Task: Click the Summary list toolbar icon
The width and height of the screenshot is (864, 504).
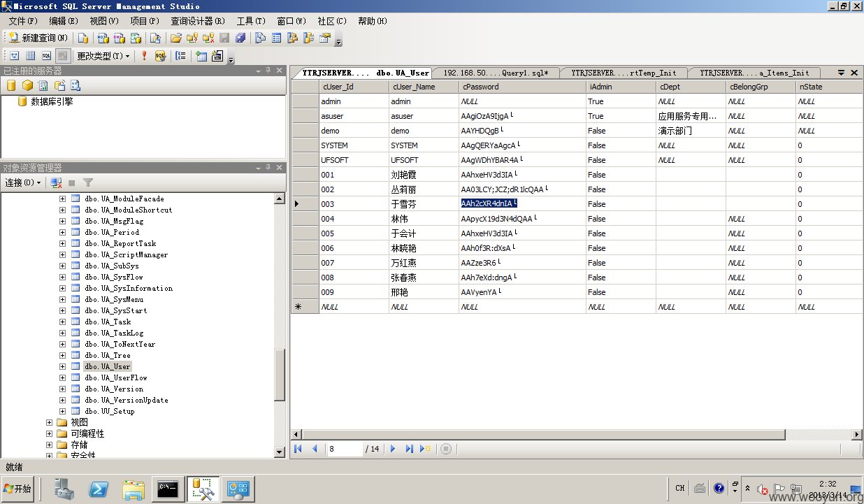Action: tap(277, 38)
